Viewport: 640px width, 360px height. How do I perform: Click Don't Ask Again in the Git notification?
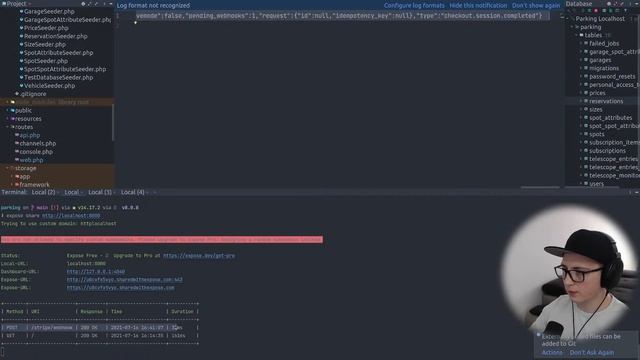click(x=592, y=353)
